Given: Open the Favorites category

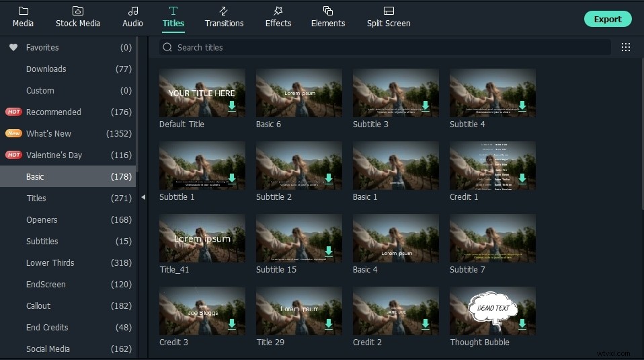Looking at the screenshot, I should 42,47.
